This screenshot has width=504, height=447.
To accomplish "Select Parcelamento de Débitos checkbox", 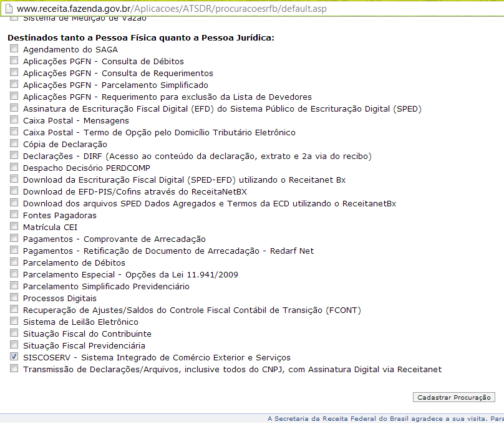I will click(14, 262).
